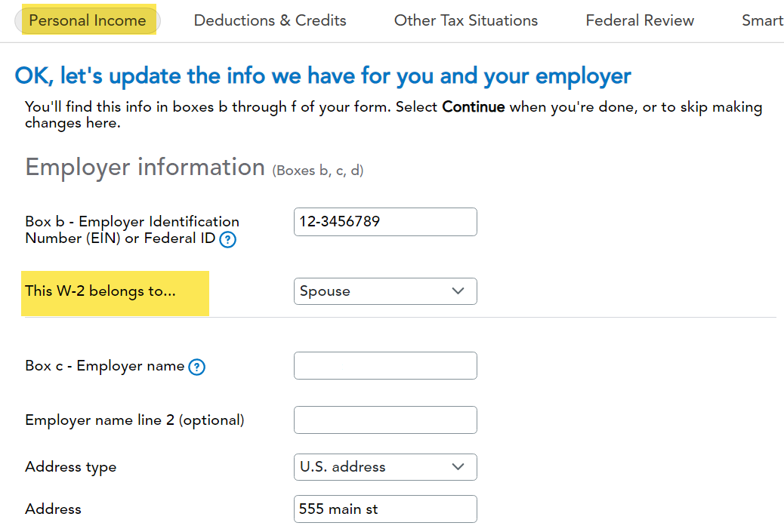Click the EIN input field
Viewport: 784px width, 532px height.
(x=385, y=222)
